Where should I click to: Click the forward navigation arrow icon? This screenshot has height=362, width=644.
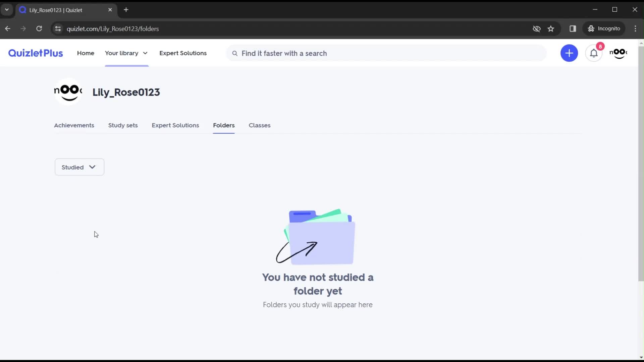pos(23,28)
